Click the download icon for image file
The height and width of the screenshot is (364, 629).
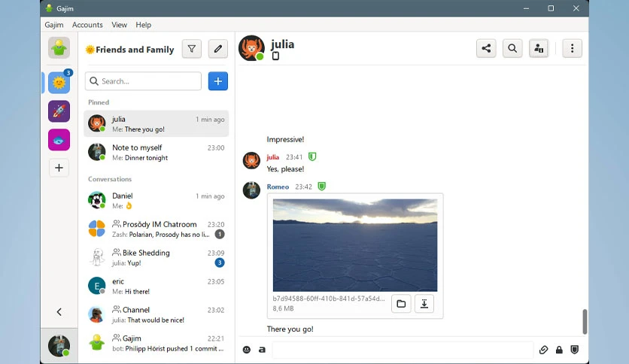click(x=424, y=304)
